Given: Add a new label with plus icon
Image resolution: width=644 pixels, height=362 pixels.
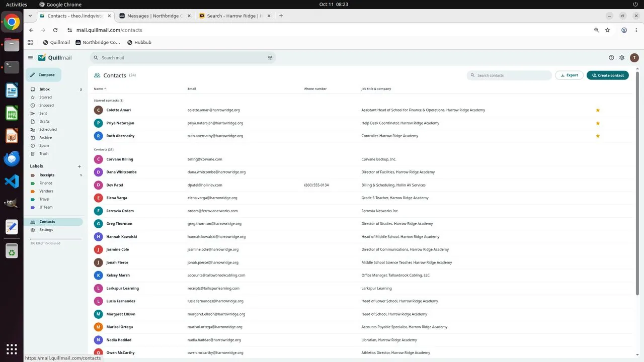Looking at the screenshot, I should pos(79,166).
